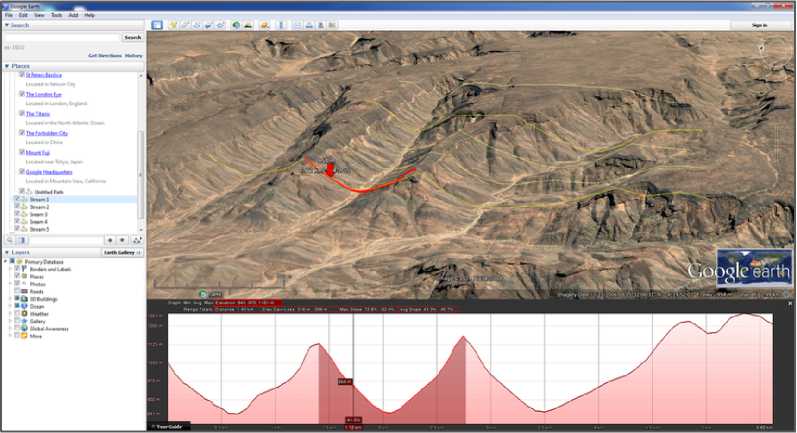The width and height of the screenshot is (797, 433).
Task: Expand the Weather layer node
Action: click(x=11, y=314)
